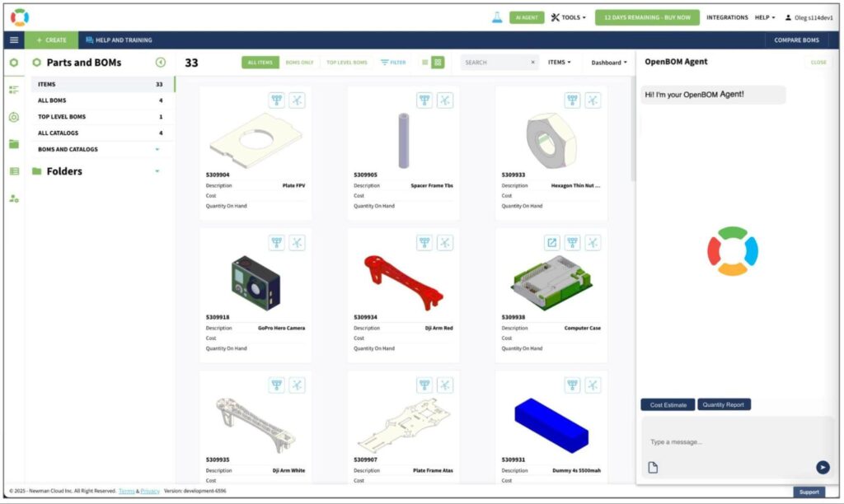This screenshot has width=844, height=504.
Task: Open the folder icon in left rail
Action: click(14, 143)
